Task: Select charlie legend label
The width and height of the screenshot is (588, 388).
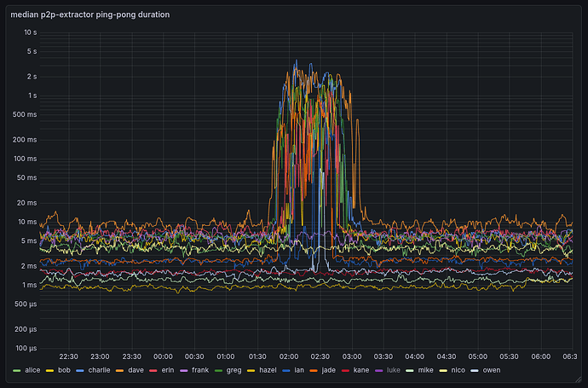Action: (x=100, y=371)
